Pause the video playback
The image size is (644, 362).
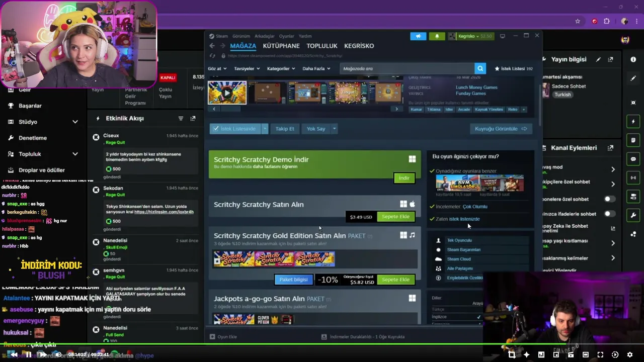pos(28,354)
